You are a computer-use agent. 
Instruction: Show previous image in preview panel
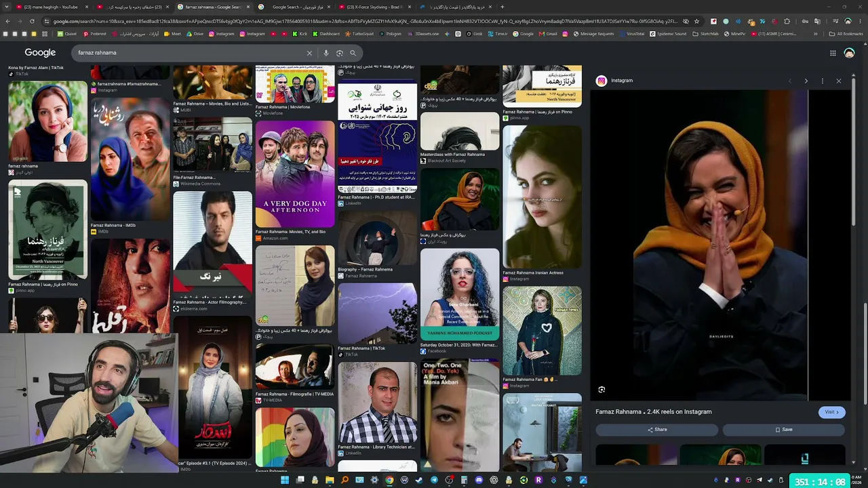[x=789, y=81]
